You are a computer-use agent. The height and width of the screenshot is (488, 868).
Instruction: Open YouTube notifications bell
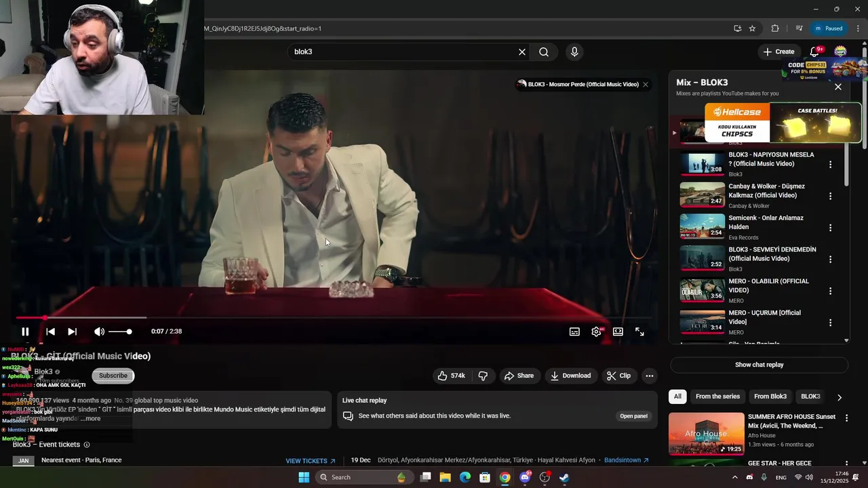click(814, 52)
